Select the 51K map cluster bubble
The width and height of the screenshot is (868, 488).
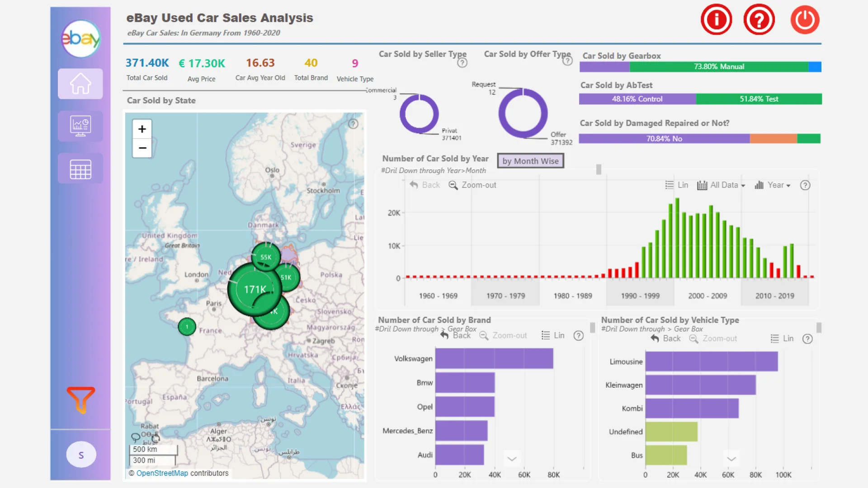click(286, 277)
